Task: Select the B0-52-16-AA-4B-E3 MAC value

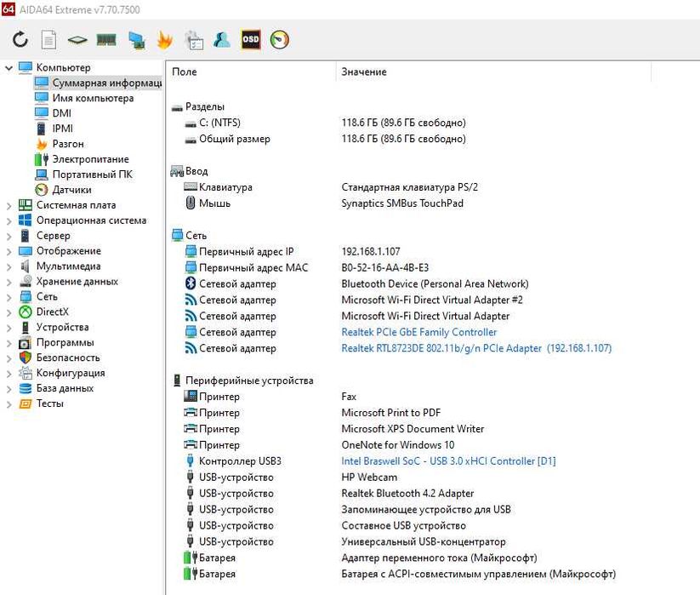Action: tap(384, 267)
